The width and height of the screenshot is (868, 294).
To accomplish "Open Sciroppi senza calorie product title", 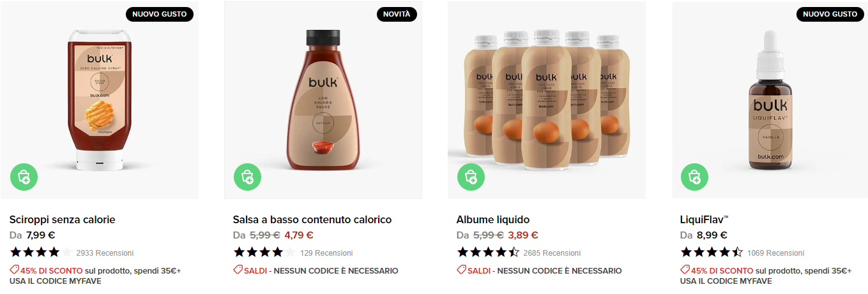I will pyautogui.click(x=63, y=219).
